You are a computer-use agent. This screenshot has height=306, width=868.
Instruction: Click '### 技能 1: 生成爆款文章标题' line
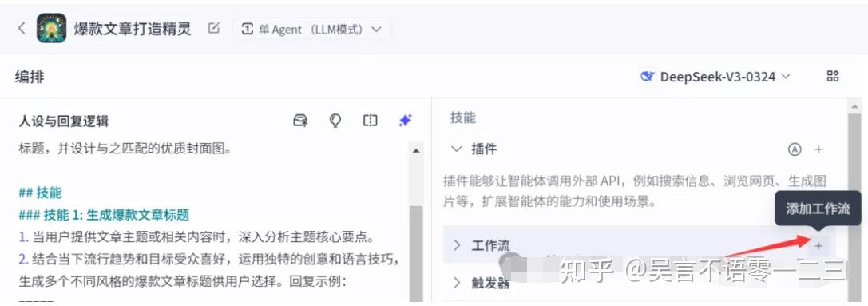tap(104, 215)
